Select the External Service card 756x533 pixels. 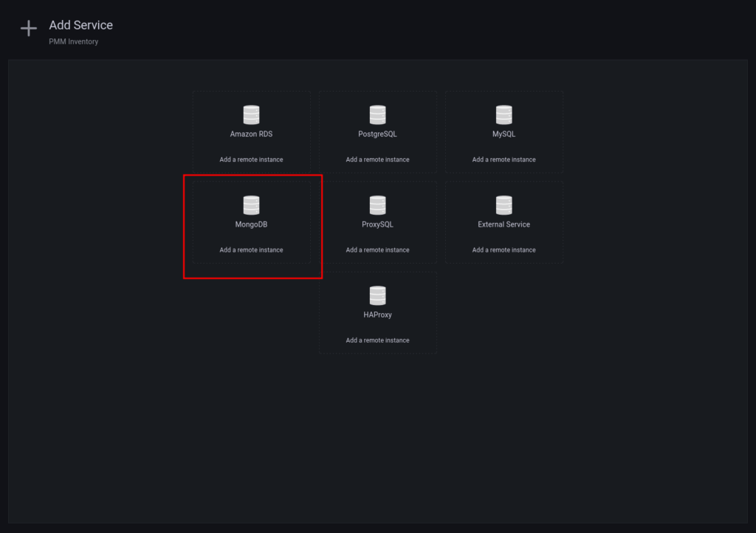pos(504,221)
